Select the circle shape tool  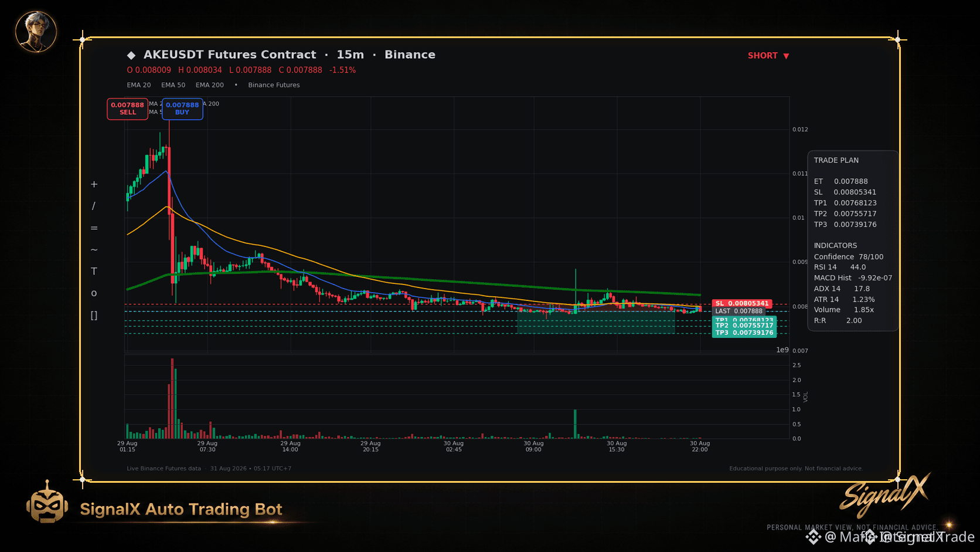point(94,293)
